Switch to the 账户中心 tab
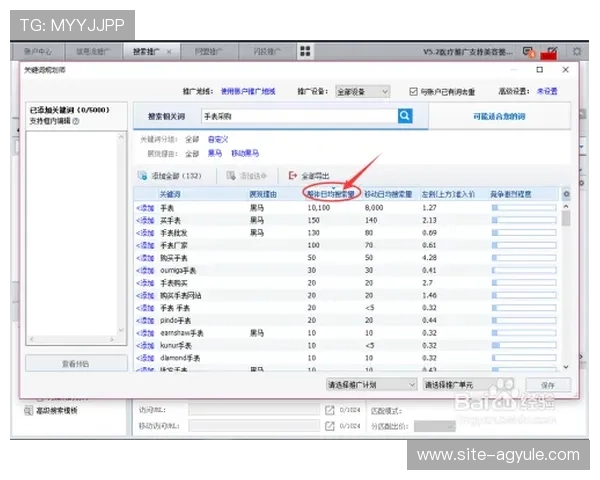The height and width of the screenshot is (480, 600). click(38, 52)
